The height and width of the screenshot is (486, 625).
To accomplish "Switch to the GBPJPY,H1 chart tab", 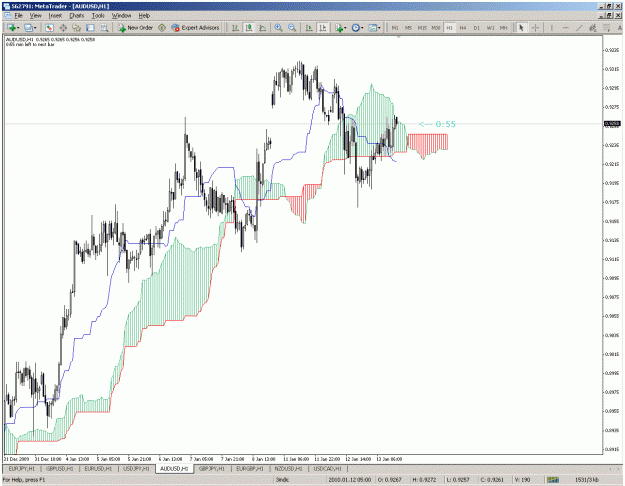I will (212, 468).
